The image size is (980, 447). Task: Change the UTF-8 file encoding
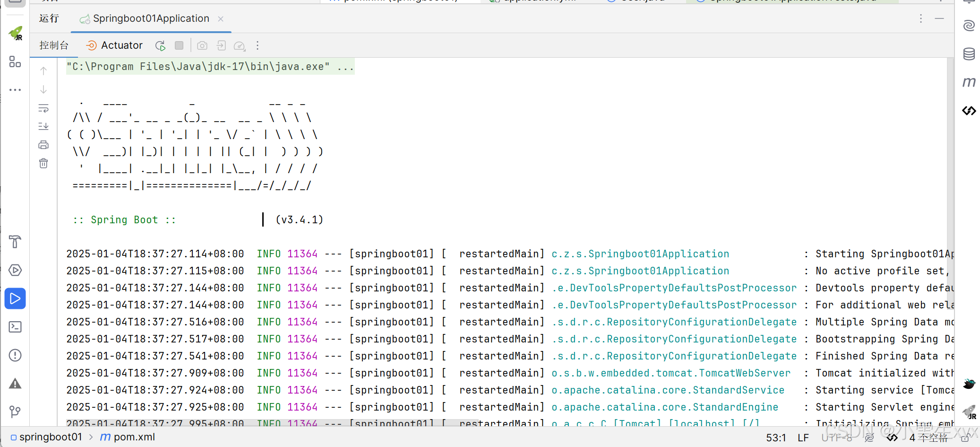[837, 438]
